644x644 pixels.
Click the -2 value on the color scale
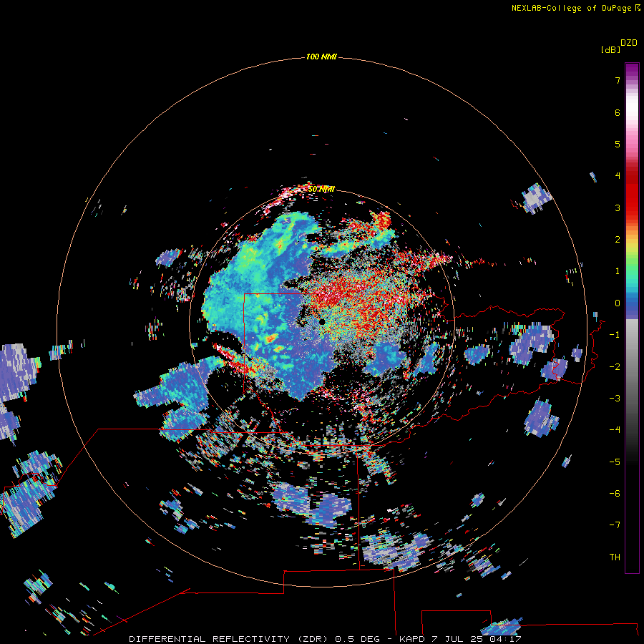(615, 367)
